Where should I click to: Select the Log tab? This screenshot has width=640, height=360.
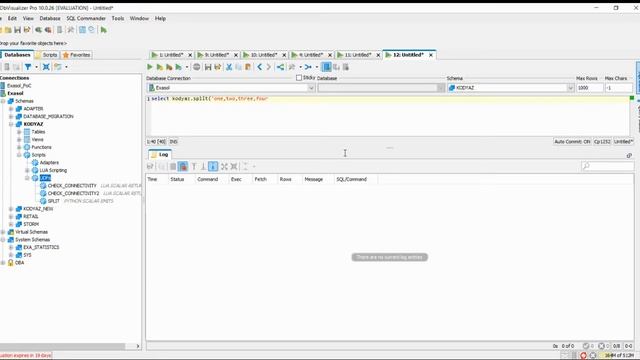(160, 155)
